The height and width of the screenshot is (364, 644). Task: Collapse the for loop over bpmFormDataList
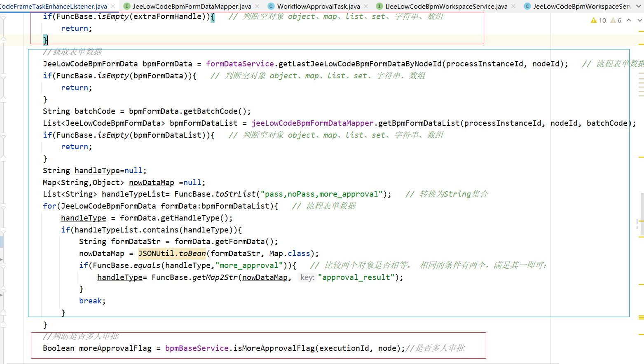(x=4, y=206)
